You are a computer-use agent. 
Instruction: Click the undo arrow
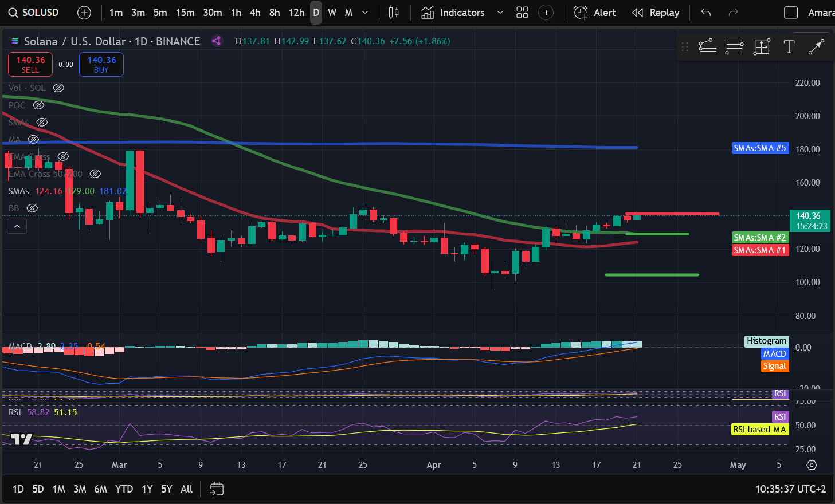(x=706, y=13)
